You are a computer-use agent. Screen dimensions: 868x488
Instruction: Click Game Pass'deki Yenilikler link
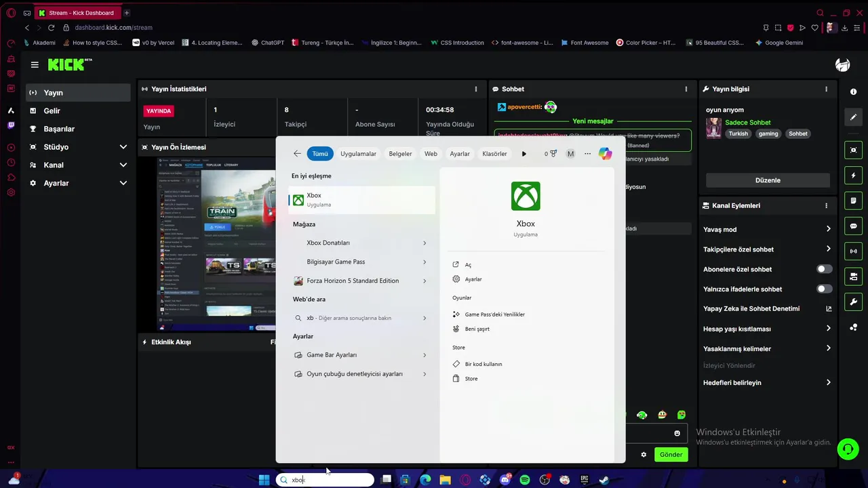tap(494, 314)
